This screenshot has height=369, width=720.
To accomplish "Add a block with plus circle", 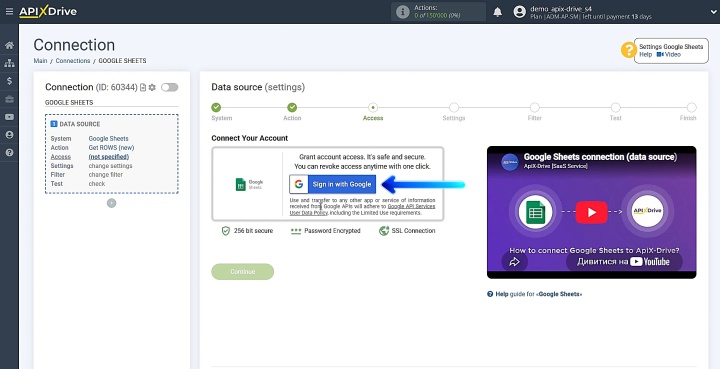I will 112,203.
